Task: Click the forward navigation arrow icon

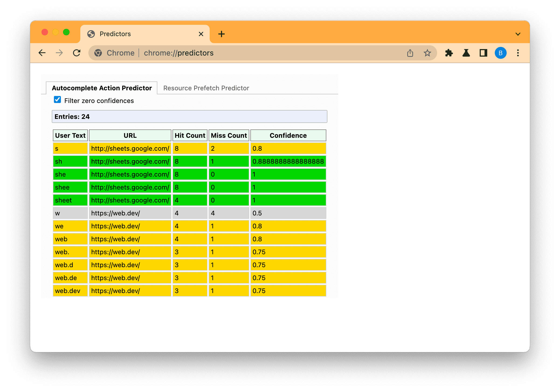Action: 60,53
